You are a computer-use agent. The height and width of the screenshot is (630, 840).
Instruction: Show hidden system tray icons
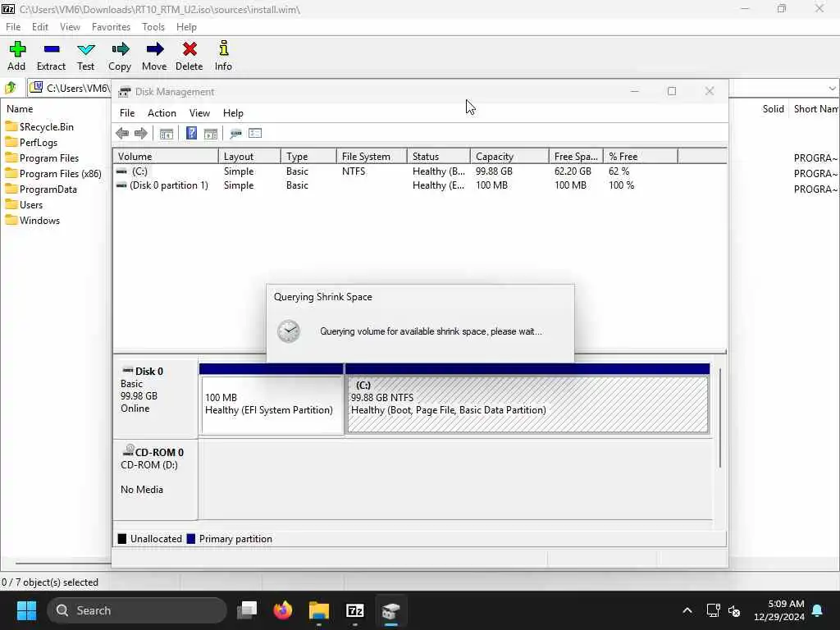pos(687,610)
